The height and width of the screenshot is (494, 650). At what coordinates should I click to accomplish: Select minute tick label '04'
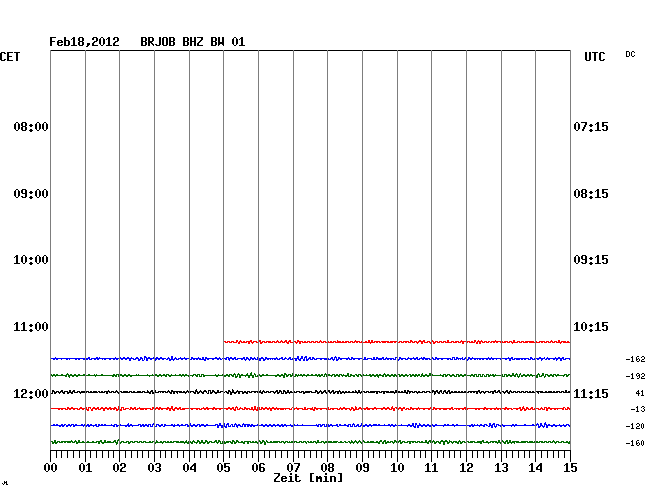(x=189, y=468)
